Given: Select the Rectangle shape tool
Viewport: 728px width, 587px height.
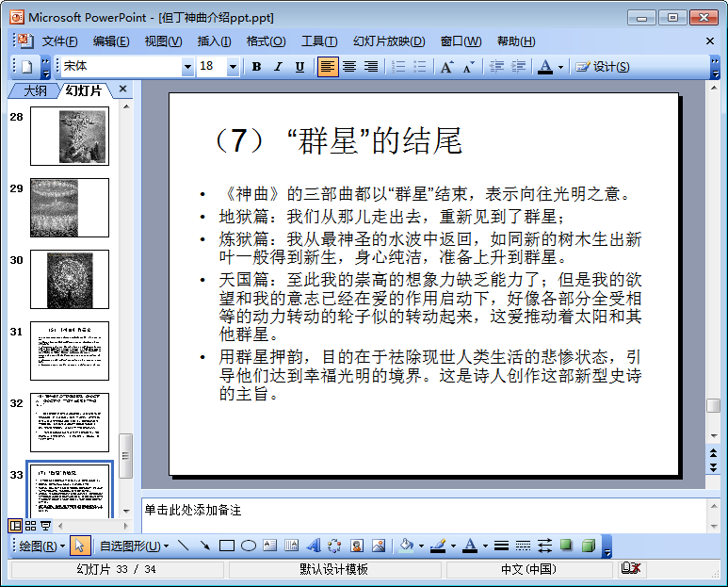Looking at the screenshot, I should [227, 546].
